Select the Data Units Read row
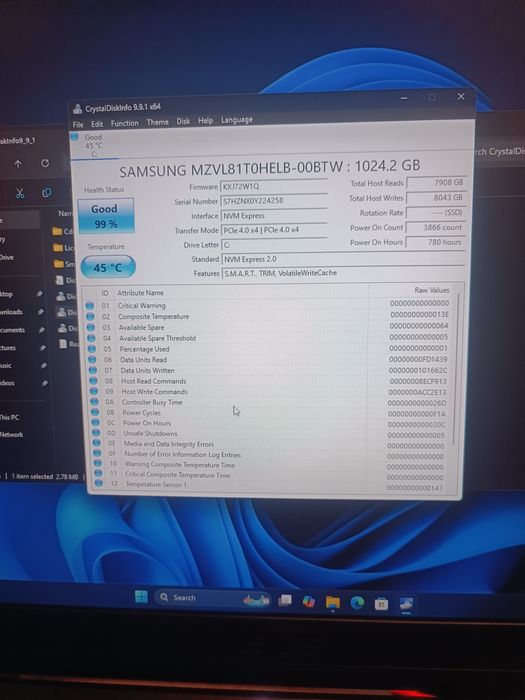This screenshot has width=525, height=700. (x=270, y=359)
